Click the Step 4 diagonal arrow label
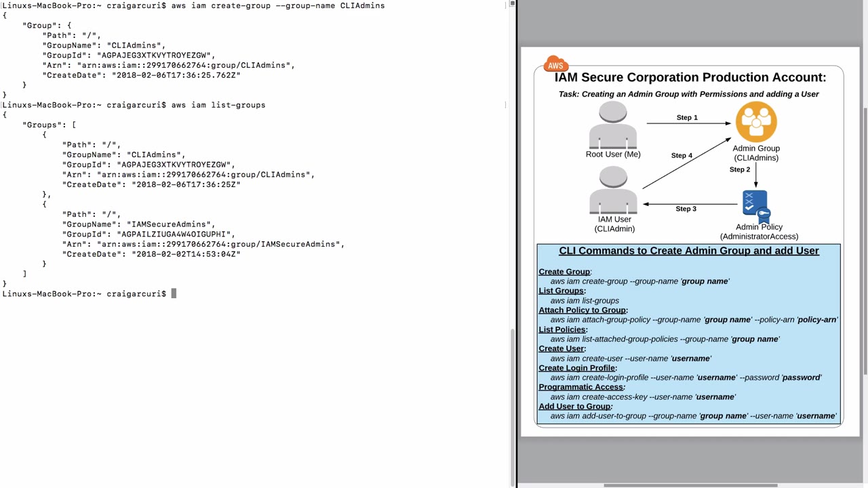 point(682,156)
